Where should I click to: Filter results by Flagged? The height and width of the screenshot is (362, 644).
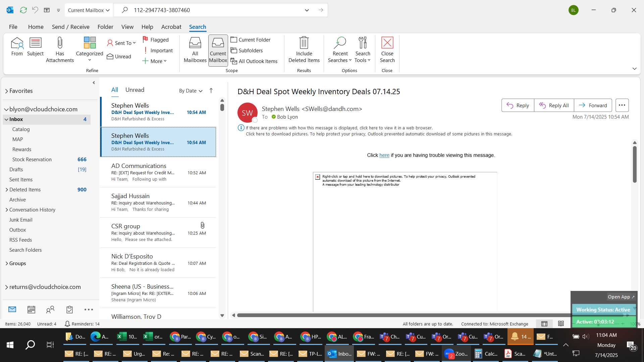coord(156,40)
